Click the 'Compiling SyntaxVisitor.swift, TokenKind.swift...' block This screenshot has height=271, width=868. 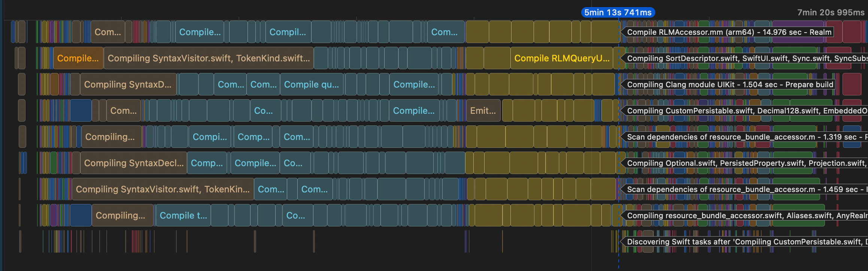click(209, 58)
